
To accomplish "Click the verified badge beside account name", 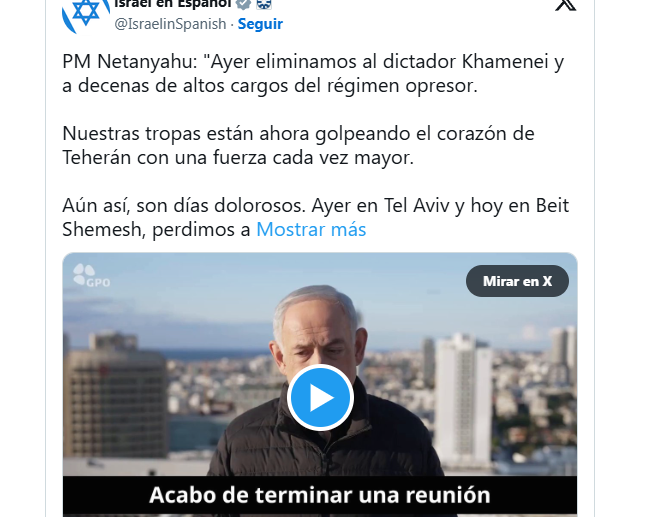I will [244, 4].
